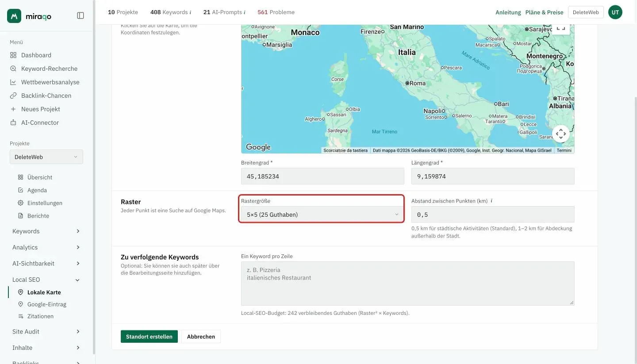Collapse the sidebar panel toggle icon
The width and height of the screenshot is (637, 364).
point(81,15)
